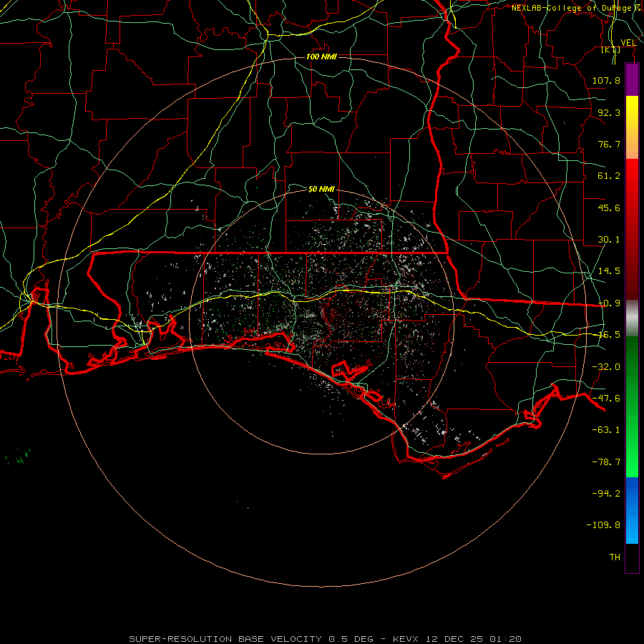Click the "VEL" legend title
This screenshot has height=644, width=644.
pyautogui.click(x=628, y=43)
